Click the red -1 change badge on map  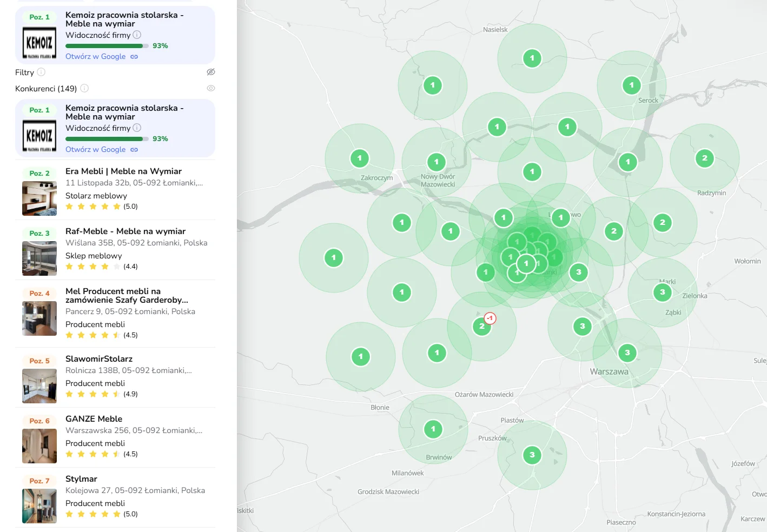[490, 318]
